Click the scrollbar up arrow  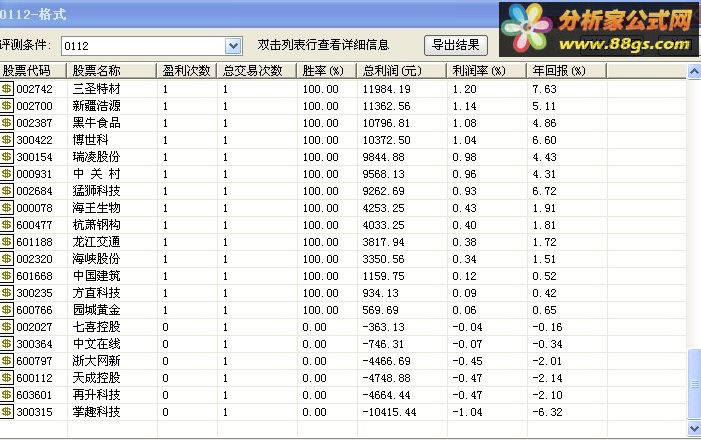click(694, 72)
